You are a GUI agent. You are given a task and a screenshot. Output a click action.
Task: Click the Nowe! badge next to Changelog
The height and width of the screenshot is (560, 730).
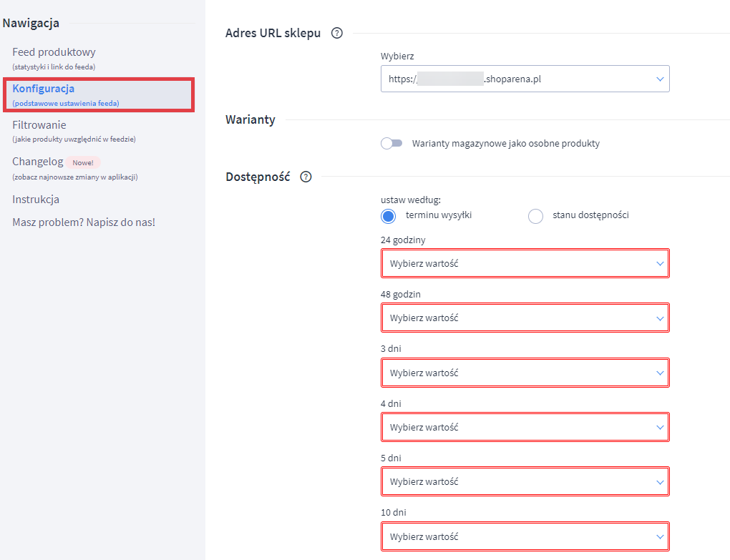click(x=83, y=162)
